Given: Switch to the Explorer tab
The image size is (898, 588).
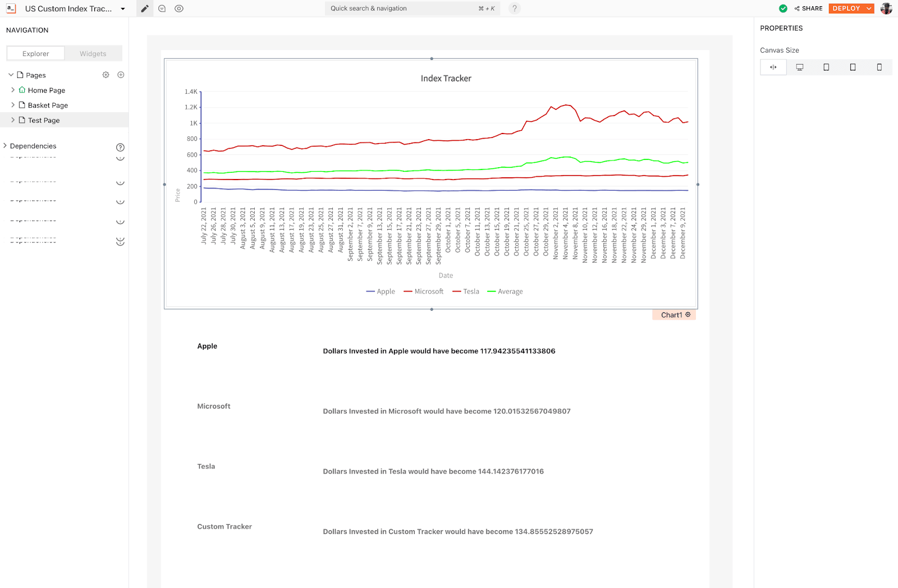Looking at the screenshot, I should [x=36, y=54].
